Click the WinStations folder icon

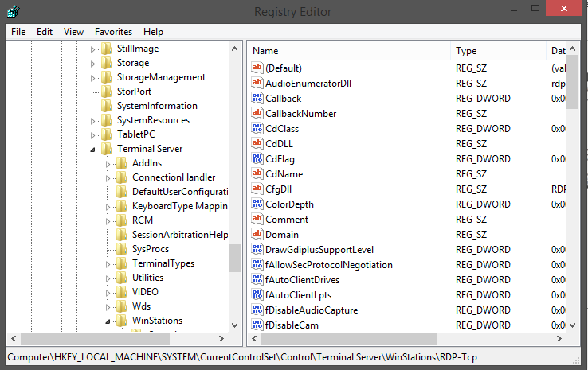coord(122,321)
